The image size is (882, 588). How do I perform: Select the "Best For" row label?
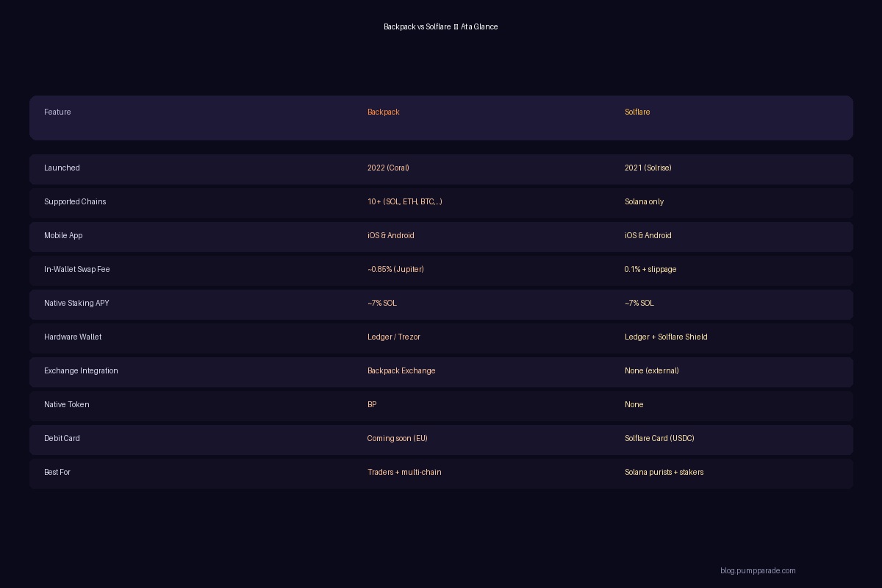[57, 472]
